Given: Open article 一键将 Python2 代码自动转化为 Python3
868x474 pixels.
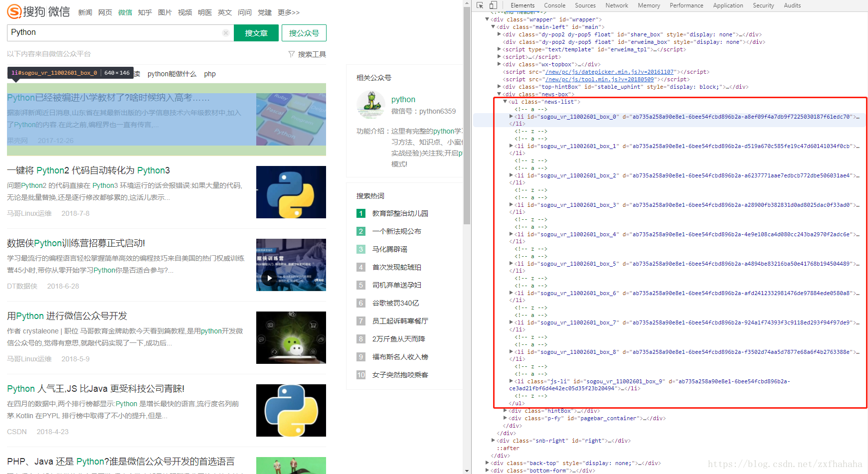Looking at the screenshot, I should point(88,170).
